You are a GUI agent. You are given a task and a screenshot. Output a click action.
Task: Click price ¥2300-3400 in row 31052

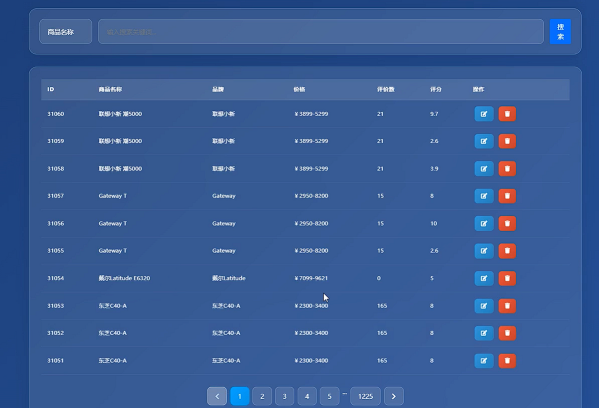[311, 333]
